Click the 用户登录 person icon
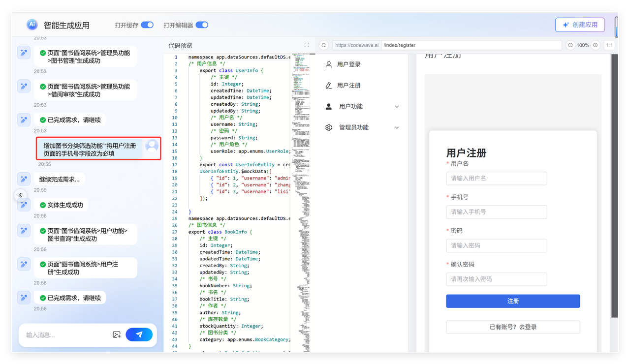 coord(329,64)
